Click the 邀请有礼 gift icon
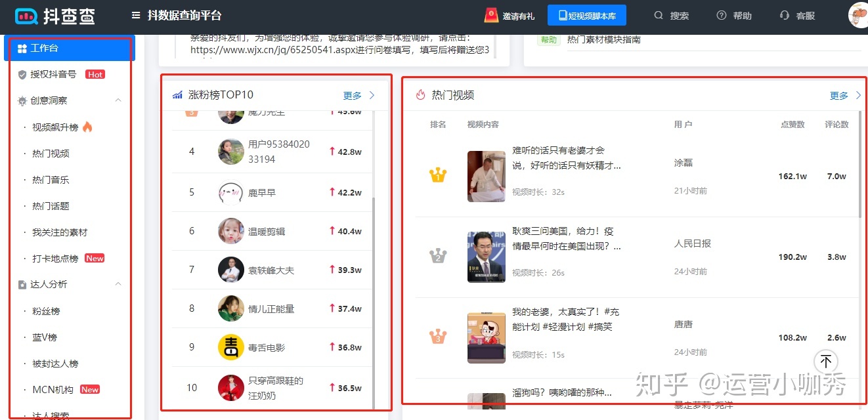The width and height of the screenshot is (868, 420). pos(490,15)
